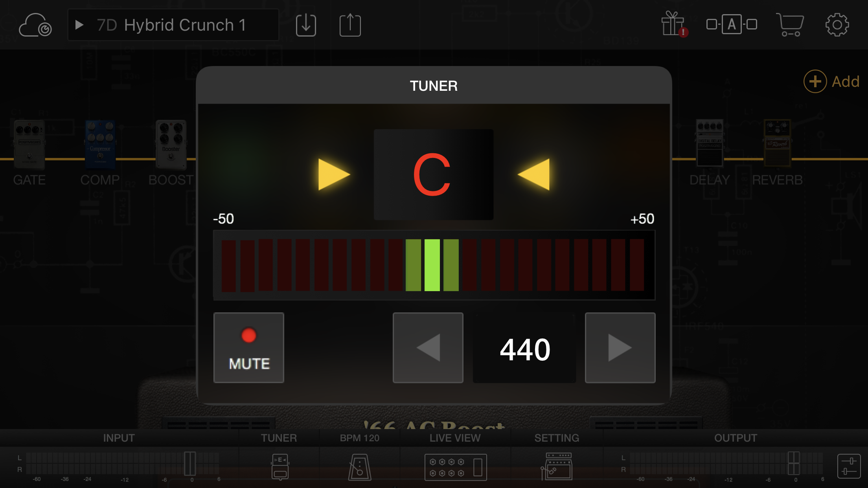Toggle the output mixer faders icon
Viewport: 868px width, 488px height.
point(849,466)
